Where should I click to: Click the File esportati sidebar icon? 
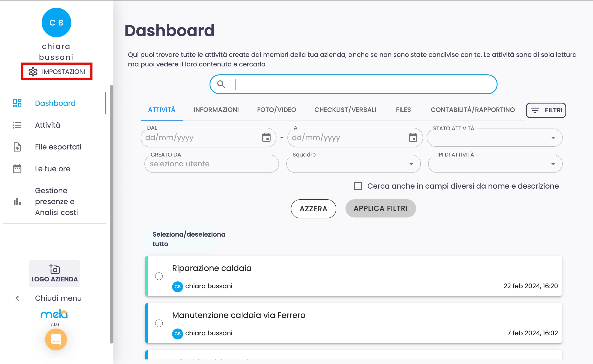[x=17, y=147]
